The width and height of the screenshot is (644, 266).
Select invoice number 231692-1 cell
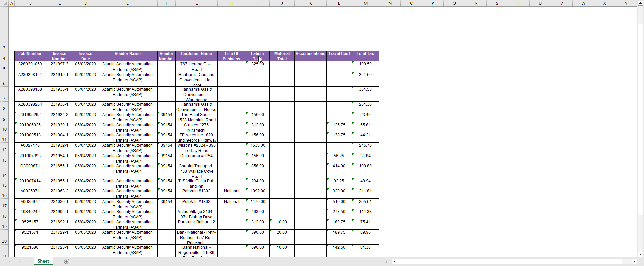pos(60,224)
